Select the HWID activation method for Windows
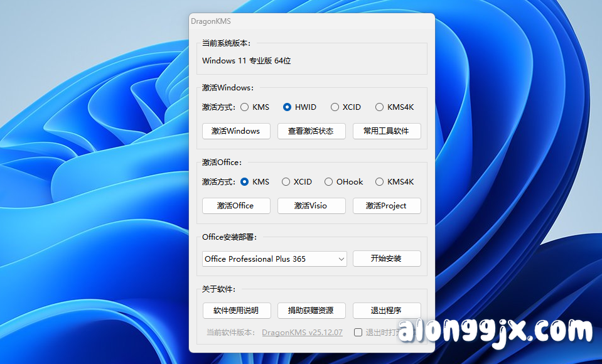Viewport: 602px width, 364px height. point(288,107)
